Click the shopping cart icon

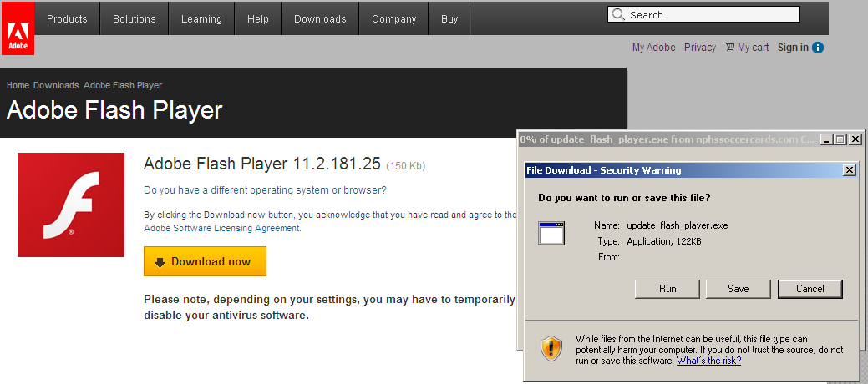click(729, 47)
